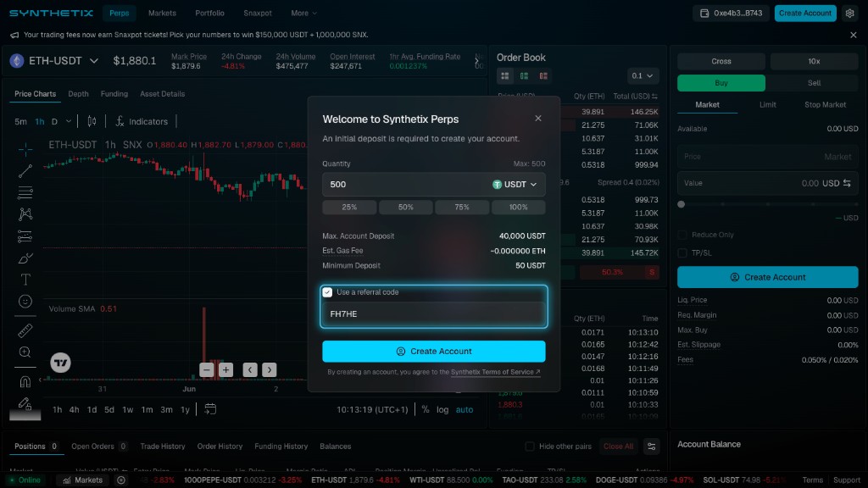Enable the TP/SL checkbox
This screenshot has height=488, width=868.
pos(682,252)
